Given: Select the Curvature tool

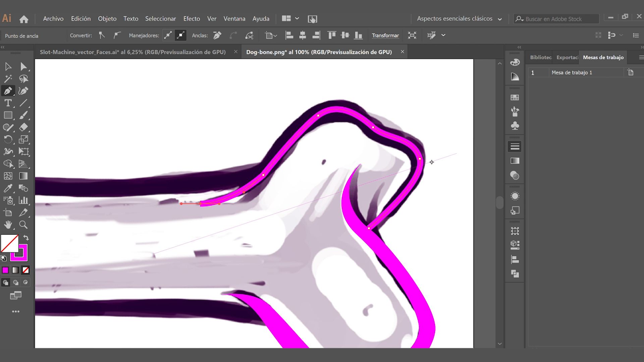Looking at the screenshot, I should (23, 91).
